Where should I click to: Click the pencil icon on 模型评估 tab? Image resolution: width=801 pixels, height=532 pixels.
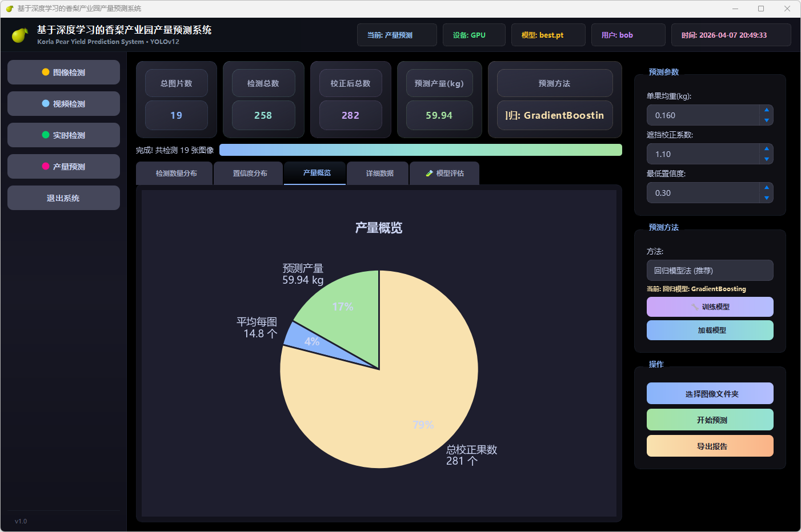(429, 174)
